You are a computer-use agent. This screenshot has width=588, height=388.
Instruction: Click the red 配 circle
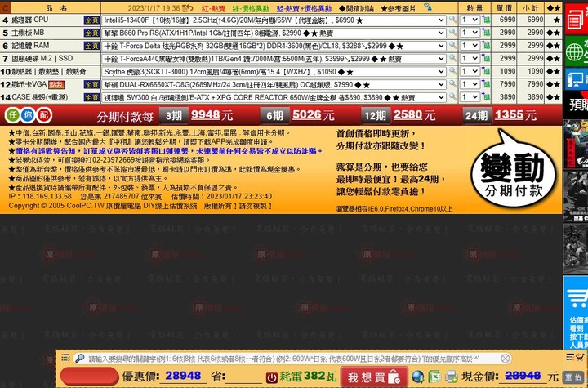coord(44,115)
